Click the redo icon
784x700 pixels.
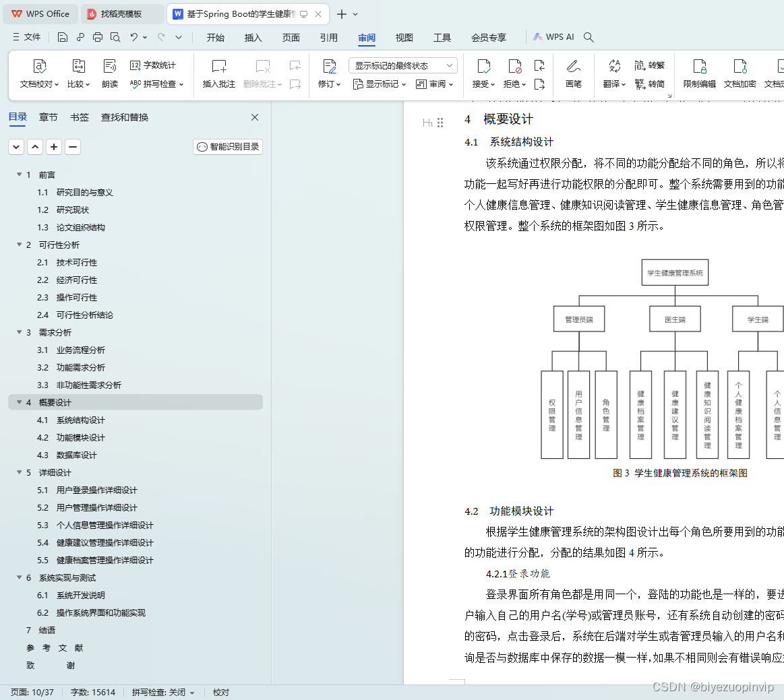click(x=161, y=37)
